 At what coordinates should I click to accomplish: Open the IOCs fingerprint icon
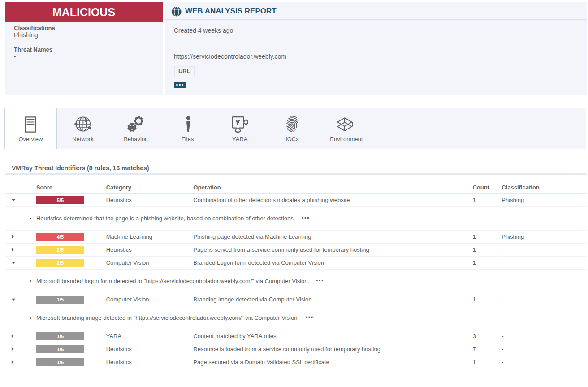click(292, 124)
